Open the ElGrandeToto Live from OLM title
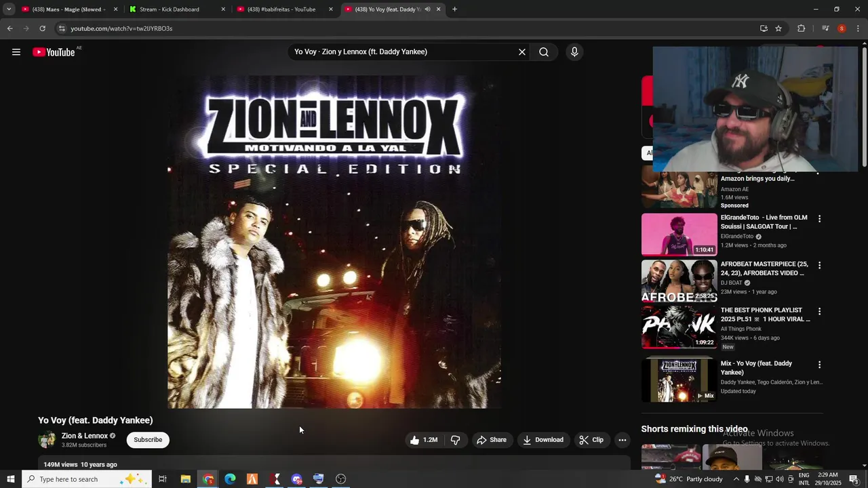 (x=764, y=222)
